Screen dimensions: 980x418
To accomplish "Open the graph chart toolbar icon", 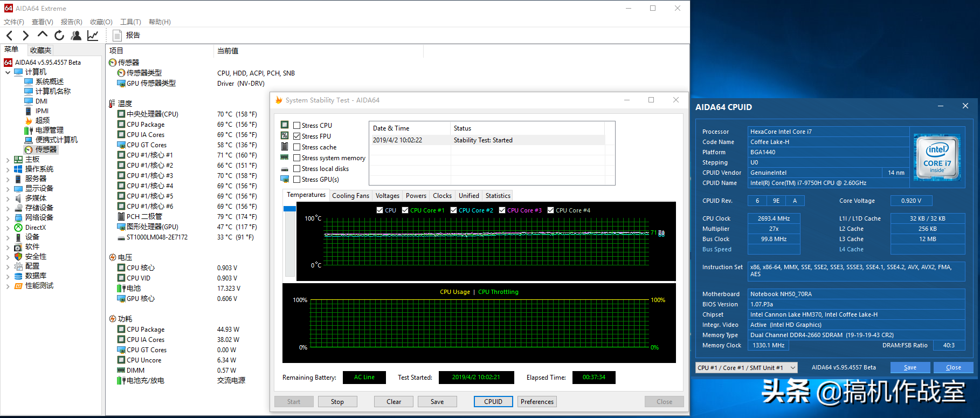I will [93, 36].
